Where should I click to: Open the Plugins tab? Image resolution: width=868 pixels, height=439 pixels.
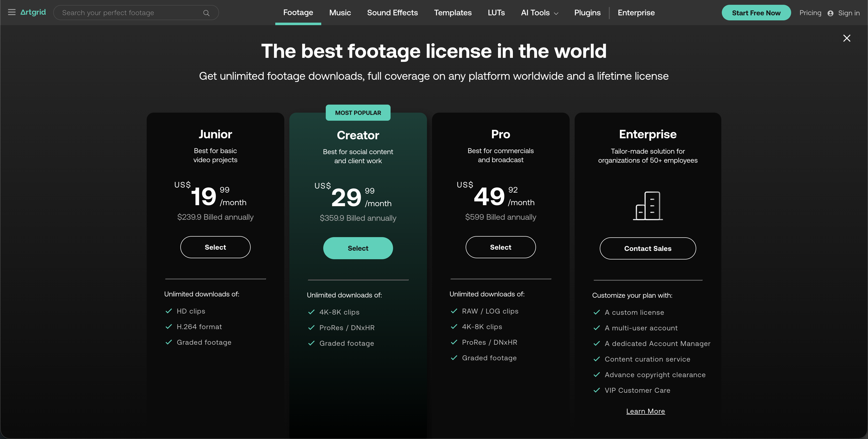coord(587,13)
